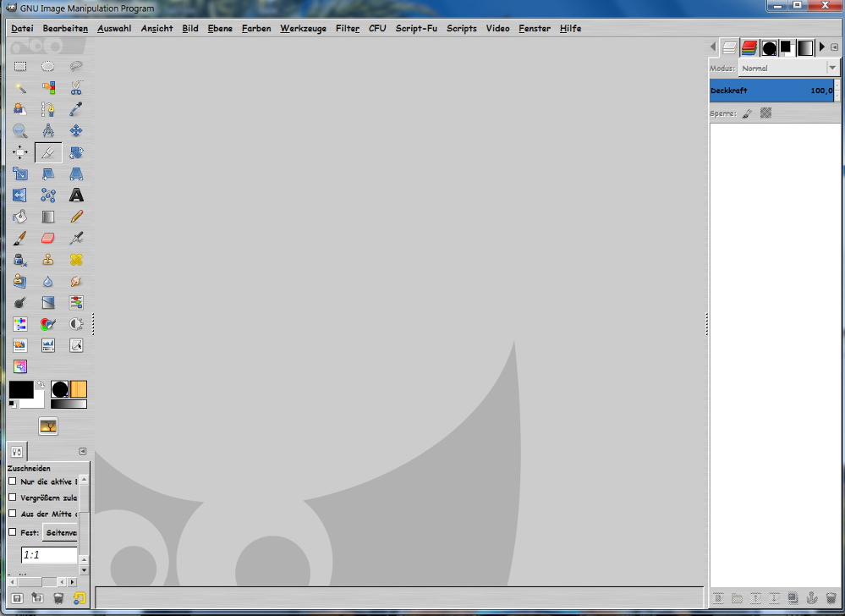Select the Blend gradient tool
This screenshot has width=845, height=616.
48,217
